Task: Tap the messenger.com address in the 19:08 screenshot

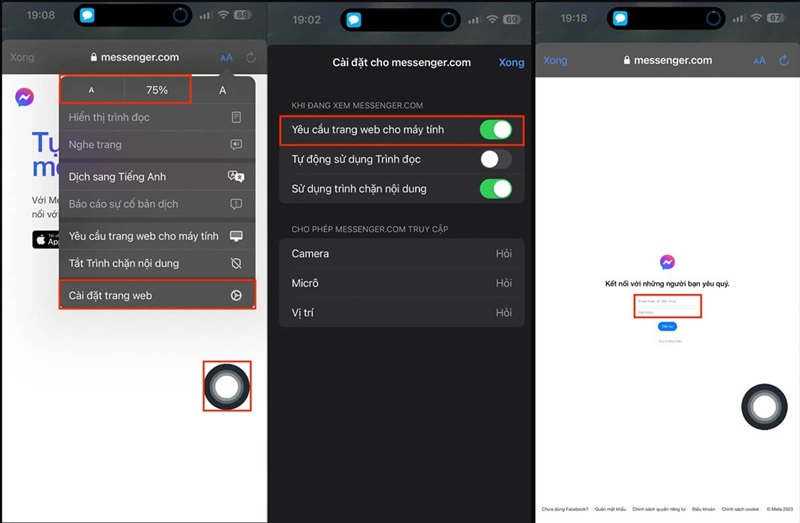Action: pos(135,57)
